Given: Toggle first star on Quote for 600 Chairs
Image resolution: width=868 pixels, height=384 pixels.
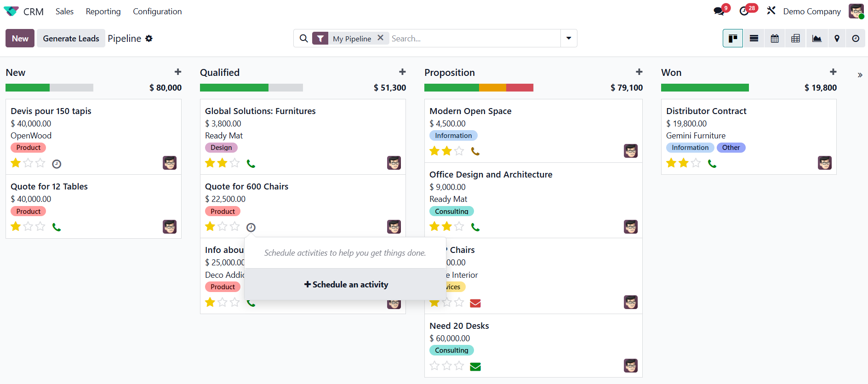Looking at the screenshot, I should click(210, 226).
